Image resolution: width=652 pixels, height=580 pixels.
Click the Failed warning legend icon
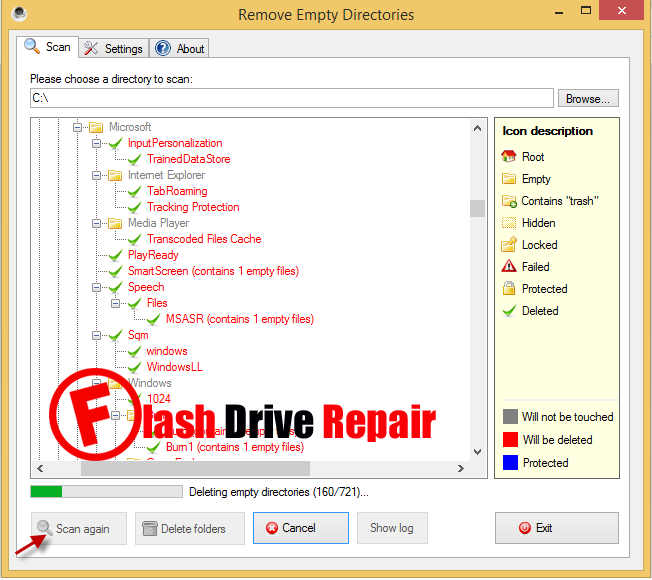tap(509, 267)
